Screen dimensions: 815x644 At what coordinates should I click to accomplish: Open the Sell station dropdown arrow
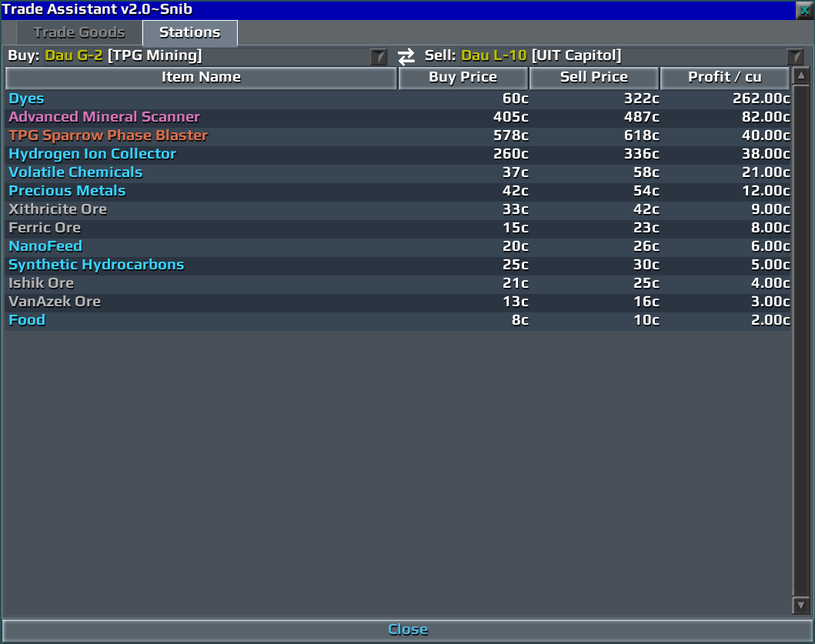coord(795,56)
